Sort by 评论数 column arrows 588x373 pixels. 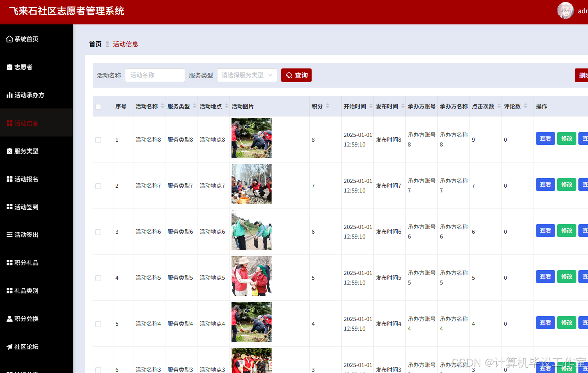526,106
